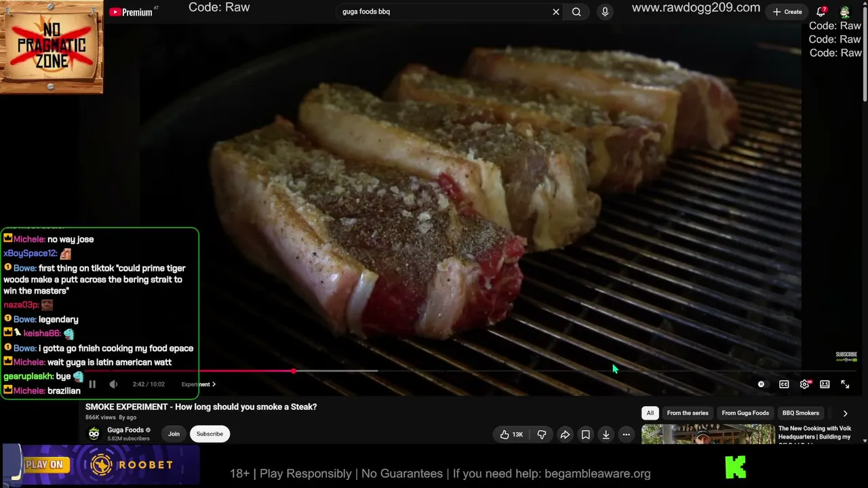
Task: Open the YouTube Premium home logo
Action: (x=131, y=12)
